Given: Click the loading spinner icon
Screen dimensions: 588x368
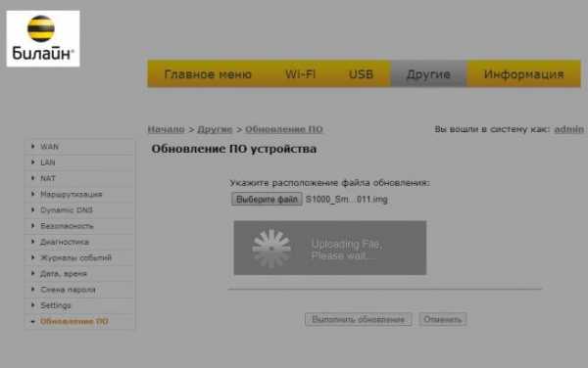Looking at the screenshot, I should coord(271,249).
